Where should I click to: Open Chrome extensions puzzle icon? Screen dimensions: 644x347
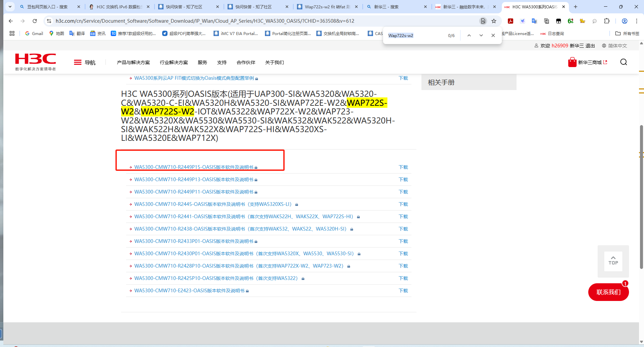607,21
